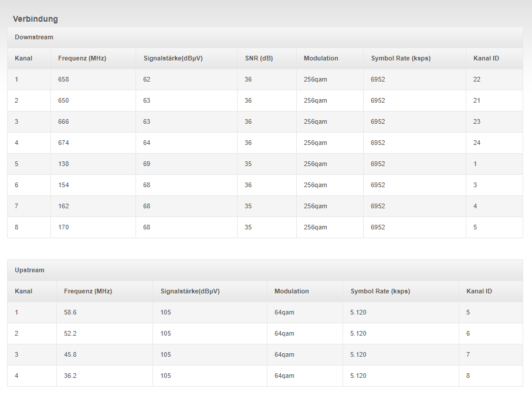Click signal strength value 62

(147, 79)
